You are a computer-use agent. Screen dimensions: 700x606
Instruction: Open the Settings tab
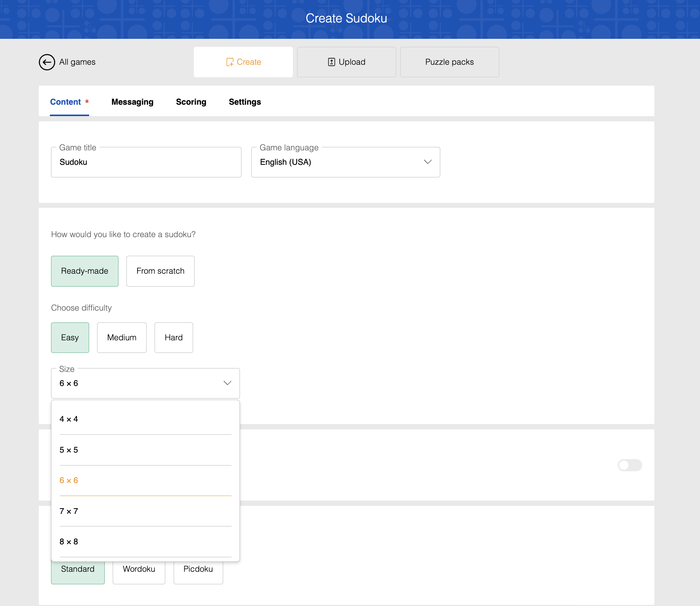[245, 102]
